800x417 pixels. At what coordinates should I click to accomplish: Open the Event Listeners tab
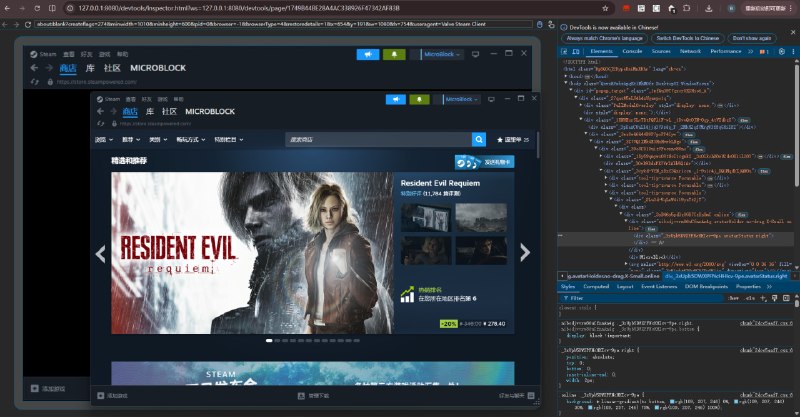(x=659, y=287)
